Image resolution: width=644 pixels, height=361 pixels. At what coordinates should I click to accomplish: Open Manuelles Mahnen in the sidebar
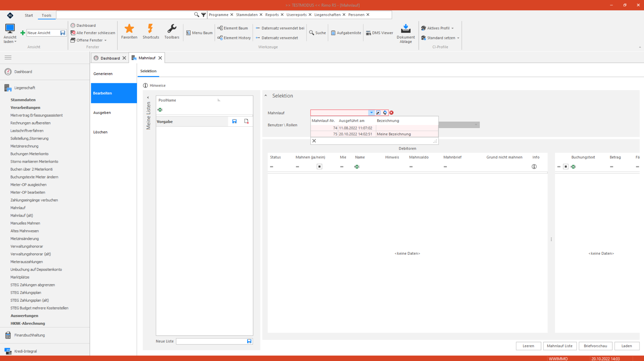[25, 223]
